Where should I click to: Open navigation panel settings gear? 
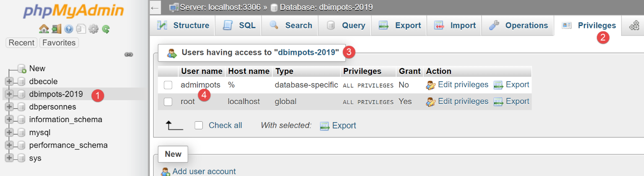click(x=93, y=29)
